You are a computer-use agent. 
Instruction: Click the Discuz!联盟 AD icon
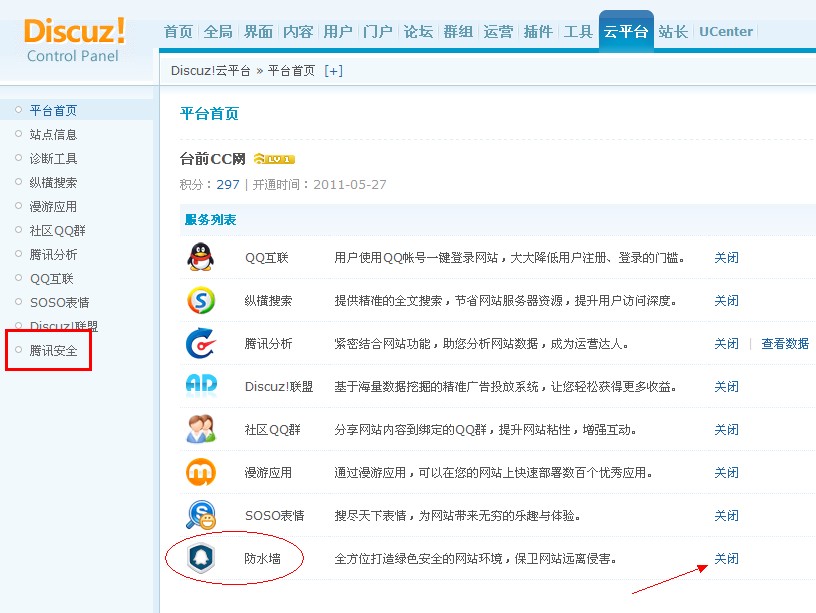point(201,386)
